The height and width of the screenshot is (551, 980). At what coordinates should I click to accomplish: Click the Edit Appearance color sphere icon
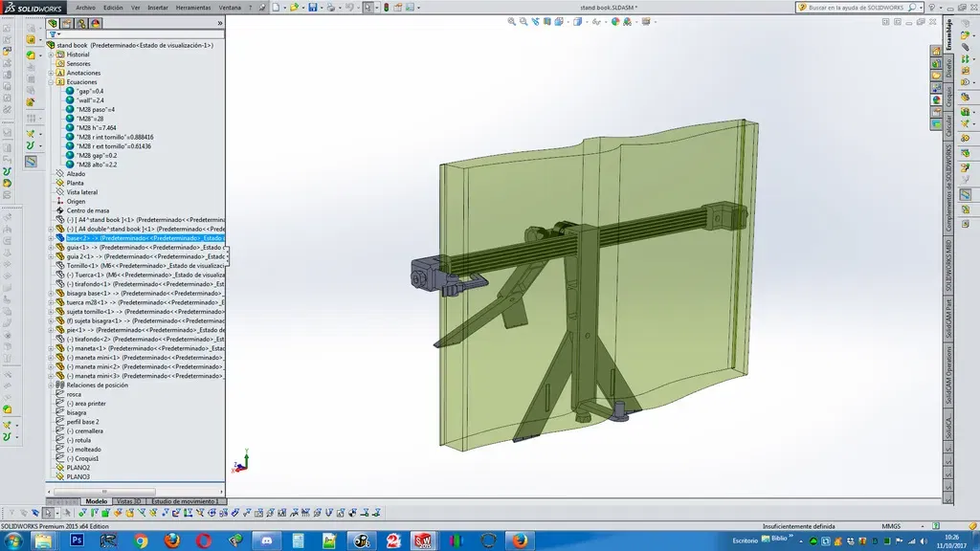coord(616,22)
